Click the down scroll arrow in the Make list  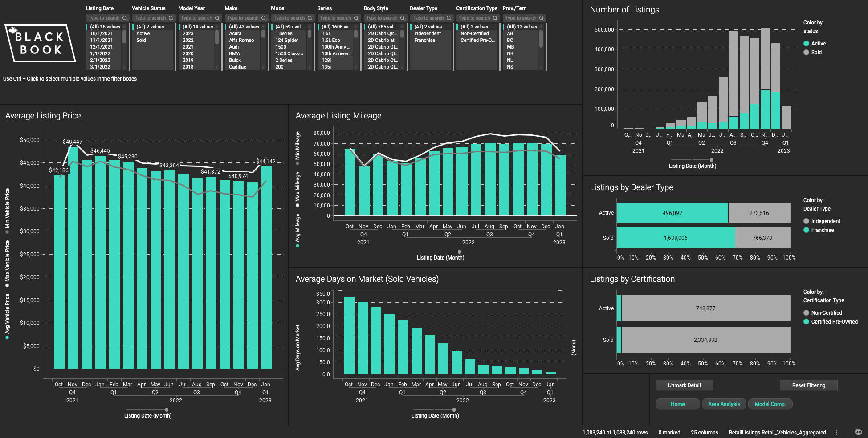pos(264,67)
